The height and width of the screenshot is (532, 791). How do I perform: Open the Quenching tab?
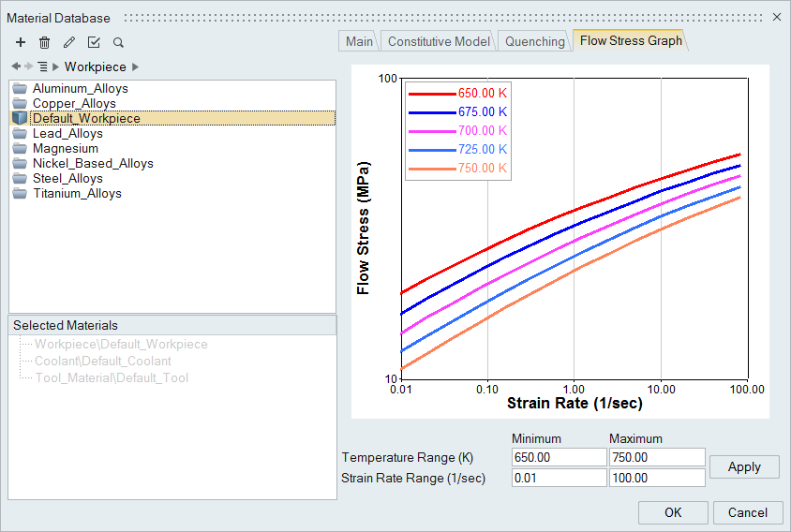tap(535, 41)
